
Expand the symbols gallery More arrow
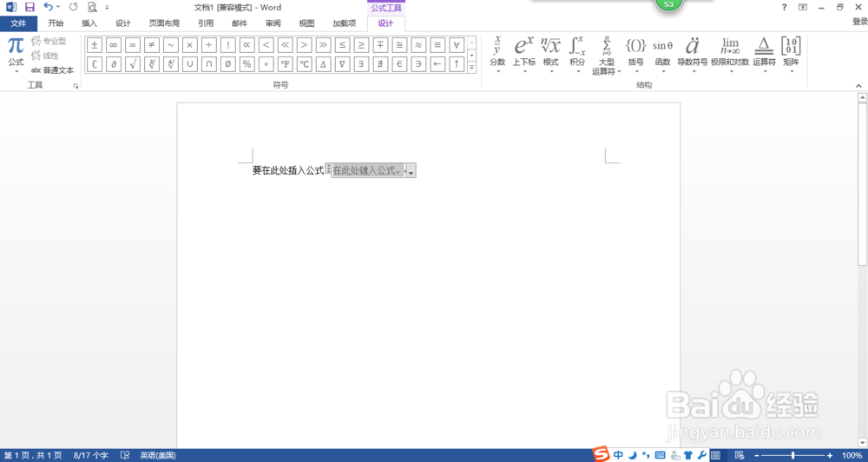pos(471,68)
